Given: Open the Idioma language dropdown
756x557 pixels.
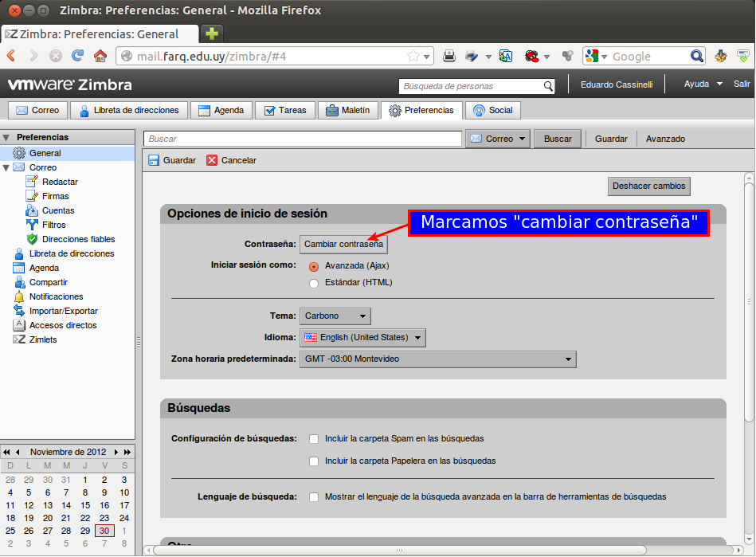Looking at the screenshot, I should (362, 338).
